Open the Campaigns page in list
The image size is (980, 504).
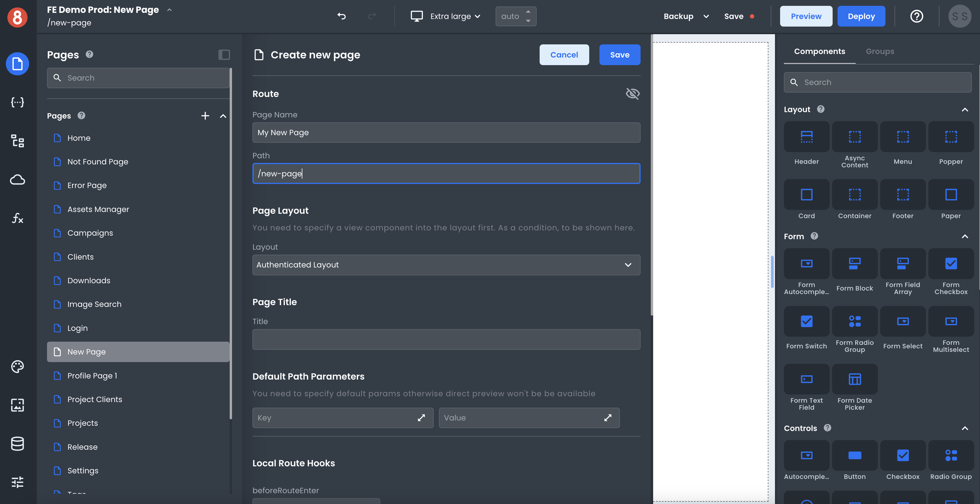tap(90, 233)
